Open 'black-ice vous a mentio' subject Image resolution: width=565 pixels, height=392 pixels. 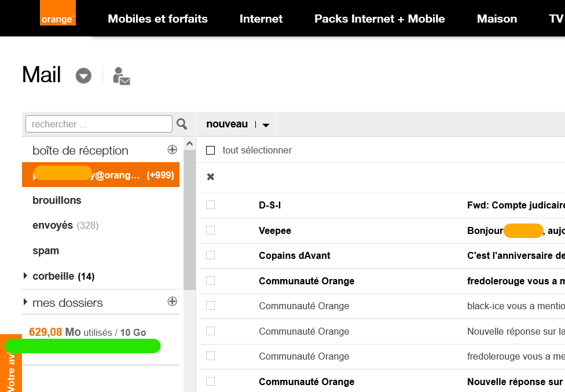pyautogui.click(x=516, y=306)
